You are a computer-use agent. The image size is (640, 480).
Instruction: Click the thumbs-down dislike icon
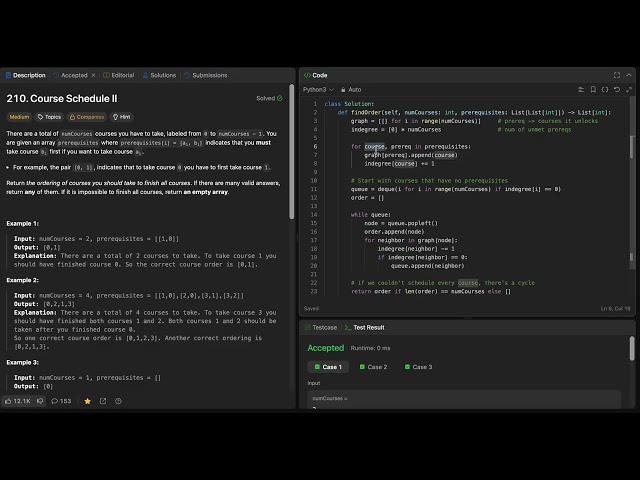pyautogui.click(x=40, y=401)
